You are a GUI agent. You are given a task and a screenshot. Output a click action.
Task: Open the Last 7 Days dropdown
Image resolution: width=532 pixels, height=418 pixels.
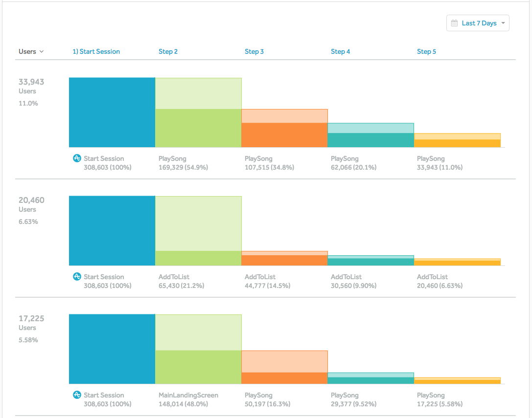(x=478, y=23)
